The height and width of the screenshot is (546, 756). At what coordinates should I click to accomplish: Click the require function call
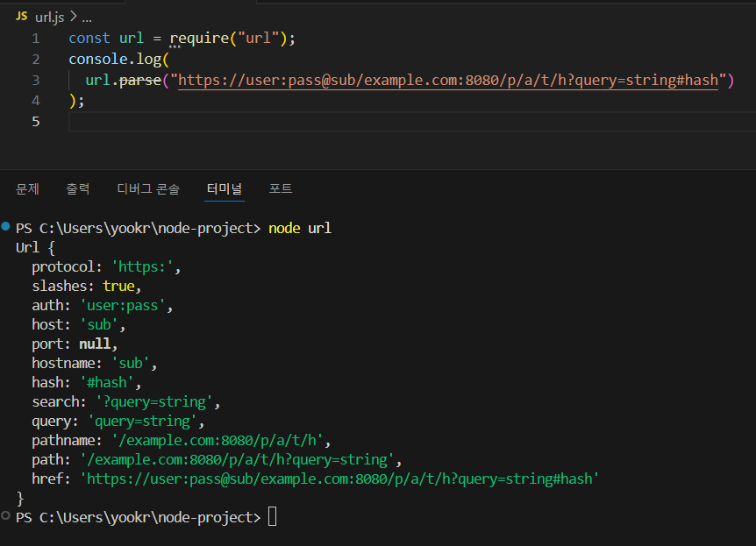199,38
